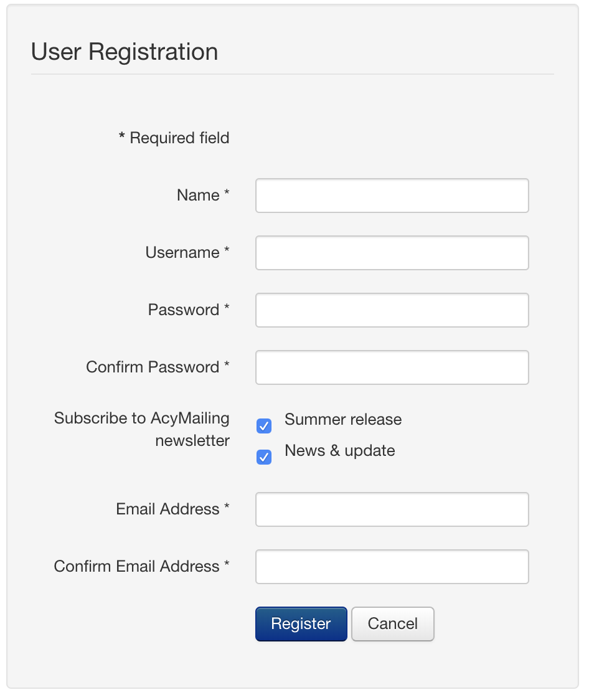Click the Confirm Password field
Image resolution: width=594 pixels, height=700 pixels.
click(x=392, y=367)
